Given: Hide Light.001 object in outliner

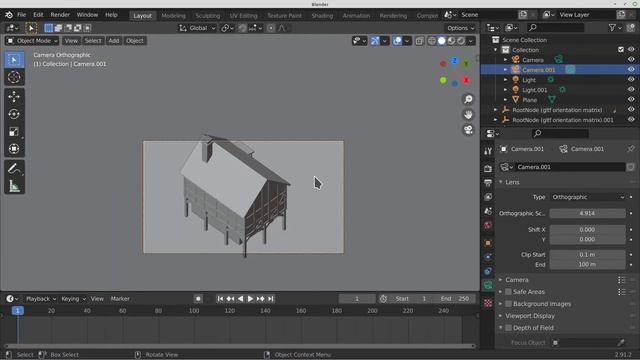Looking at the screenshot, I should [x=631, y=90].
